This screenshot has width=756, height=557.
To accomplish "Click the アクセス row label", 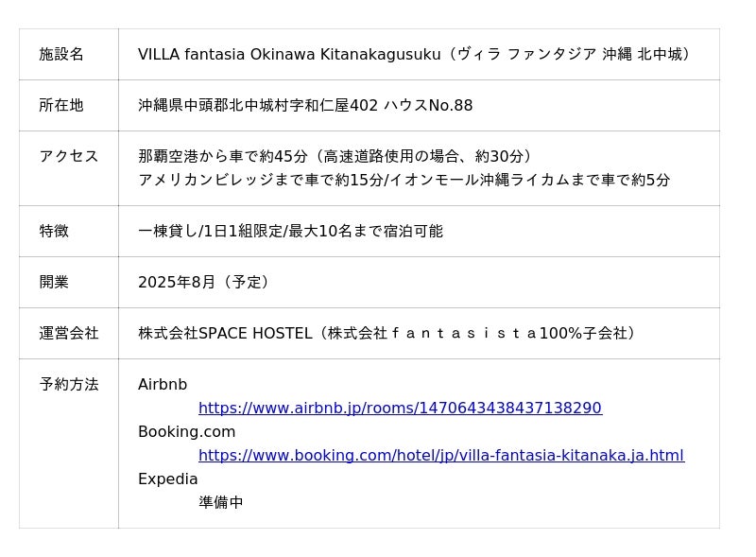I will pos(69,157).
